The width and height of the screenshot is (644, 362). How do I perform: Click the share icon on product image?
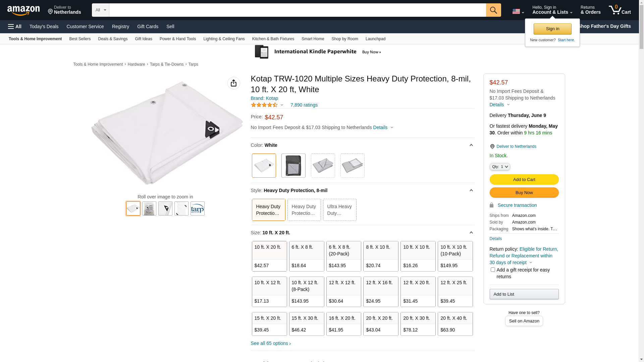pos(234,83)
